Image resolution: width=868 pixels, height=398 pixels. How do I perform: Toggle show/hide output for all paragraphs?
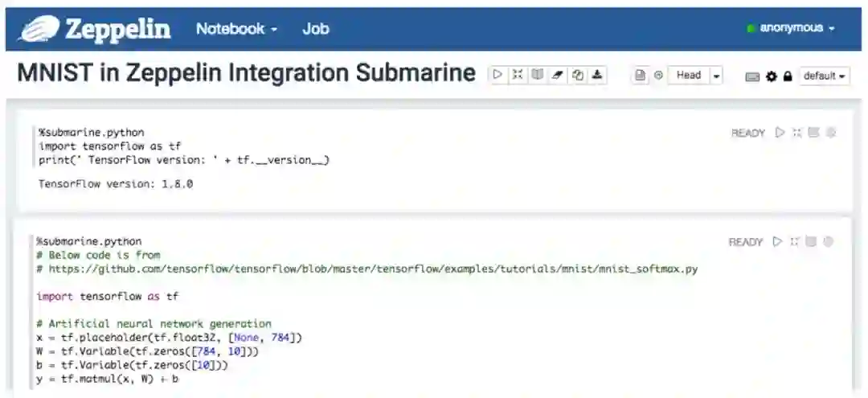(x=537, y=75)
